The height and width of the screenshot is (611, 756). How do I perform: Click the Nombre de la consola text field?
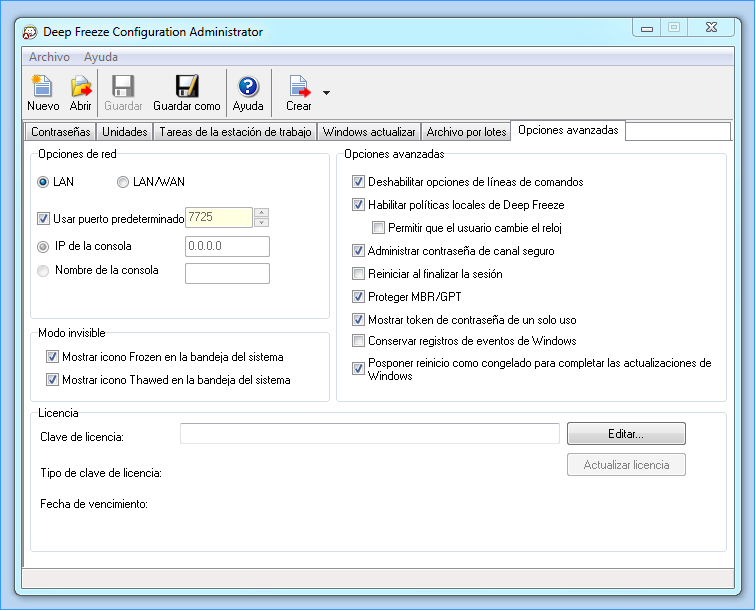227,273
